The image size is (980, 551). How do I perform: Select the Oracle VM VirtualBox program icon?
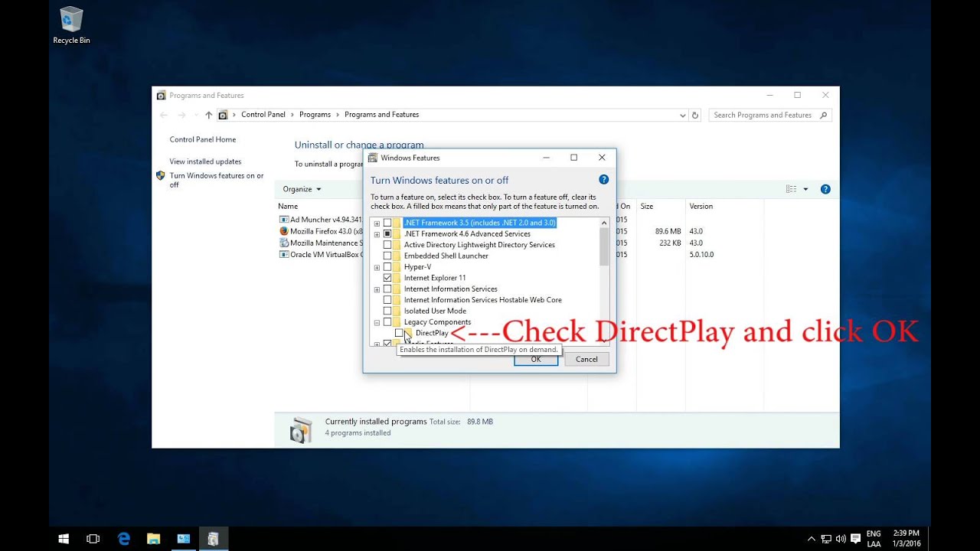[x=283, y=255]
